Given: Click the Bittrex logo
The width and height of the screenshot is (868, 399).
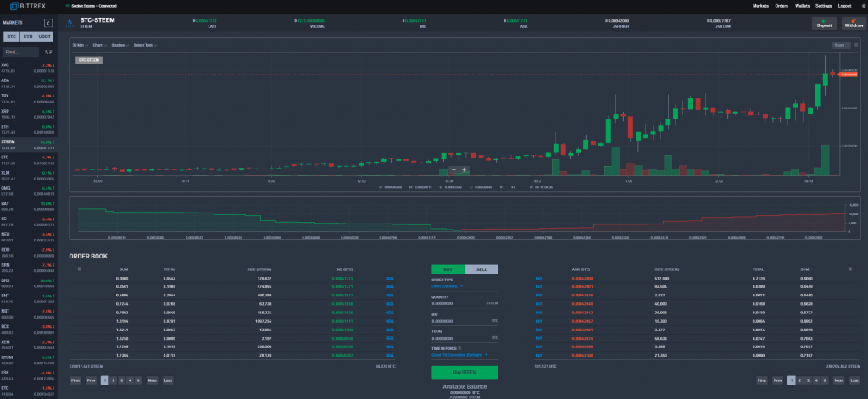Looking at the screenshot, I should coord(25,6).
